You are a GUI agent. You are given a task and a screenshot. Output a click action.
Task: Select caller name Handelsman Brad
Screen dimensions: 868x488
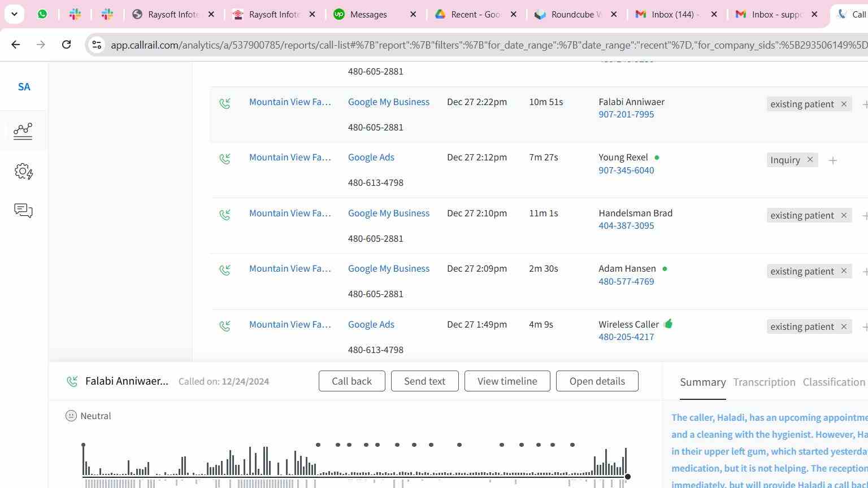click(x=635, y=213)
